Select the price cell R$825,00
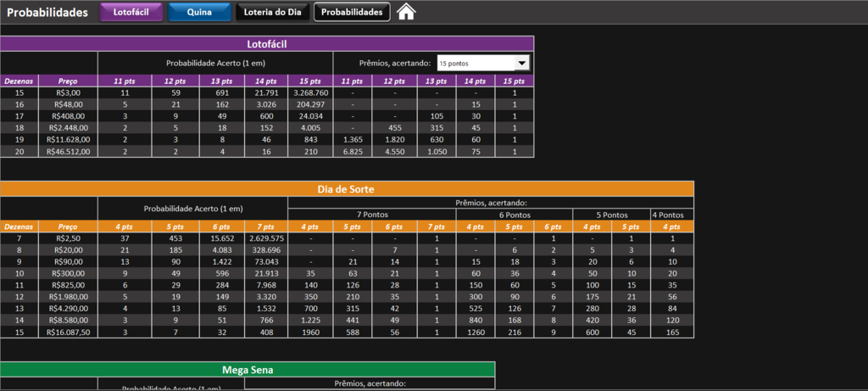This screenshot has height=391, width=868. coord(69,285)
